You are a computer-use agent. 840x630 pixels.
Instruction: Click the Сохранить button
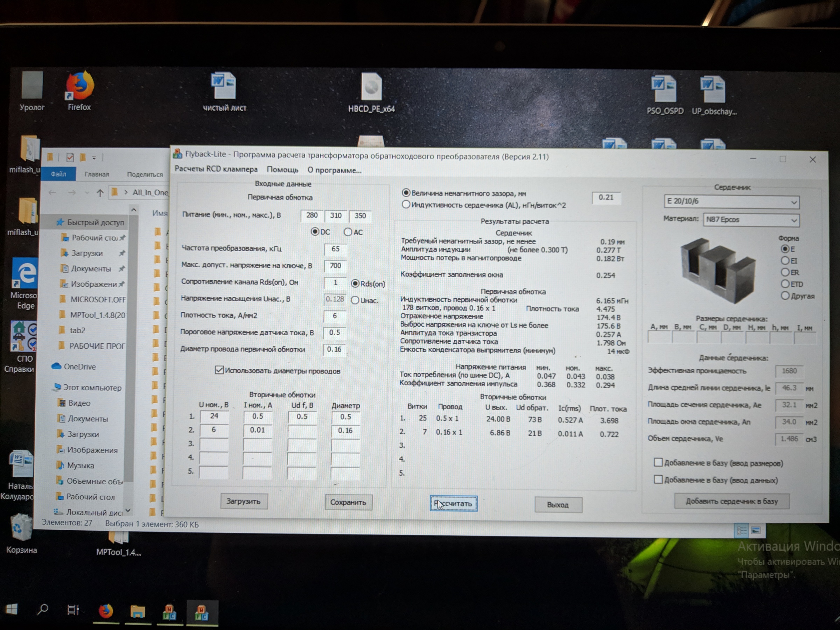click(x=348, y=502)
